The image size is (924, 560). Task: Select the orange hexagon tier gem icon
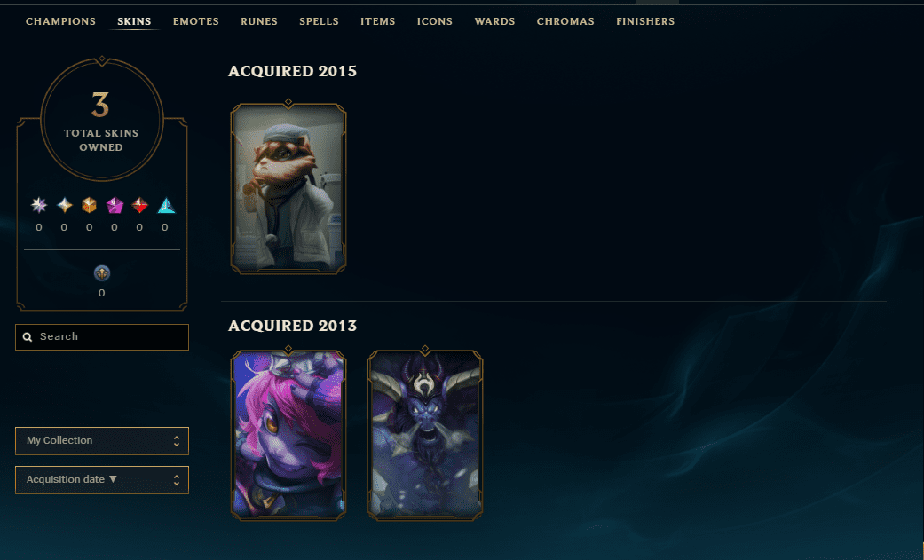click(x=89, y=204)
